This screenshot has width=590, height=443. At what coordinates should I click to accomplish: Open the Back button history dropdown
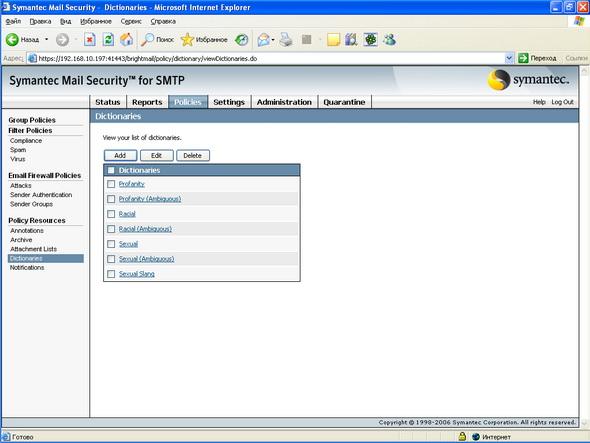46,40
